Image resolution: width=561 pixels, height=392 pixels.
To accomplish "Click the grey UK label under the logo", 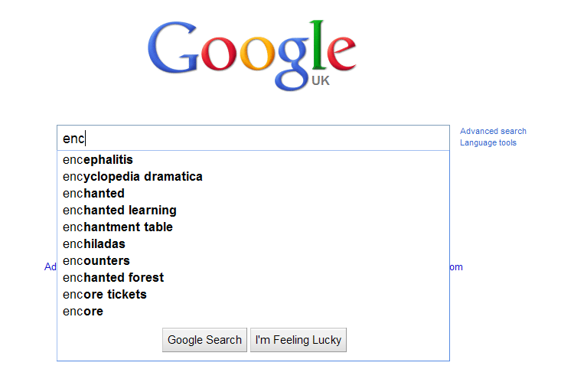I will [x=321, y=80].
